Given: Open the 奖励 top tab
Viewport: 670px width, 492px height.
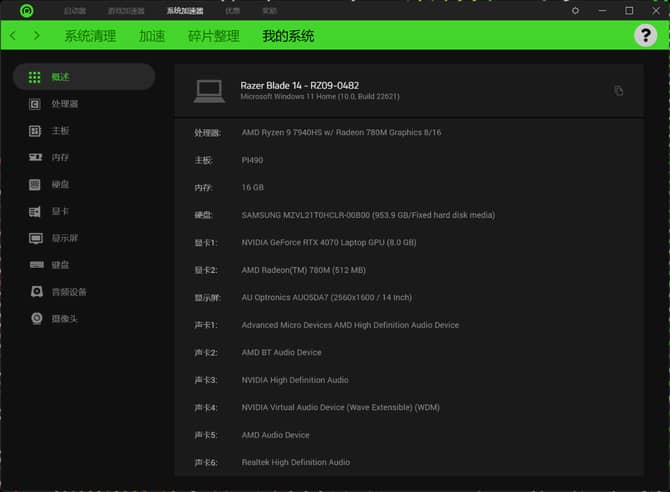Looking at the screenshot, I should tap(270, 11).
